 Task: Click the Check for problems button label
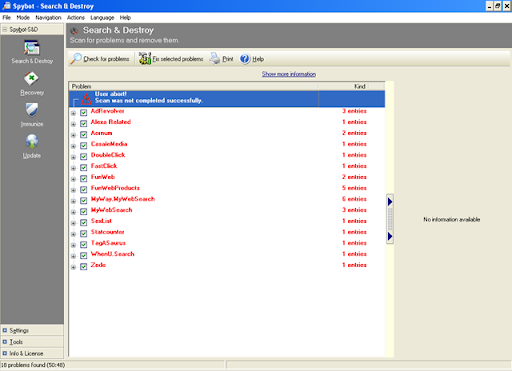coord(106,59)
